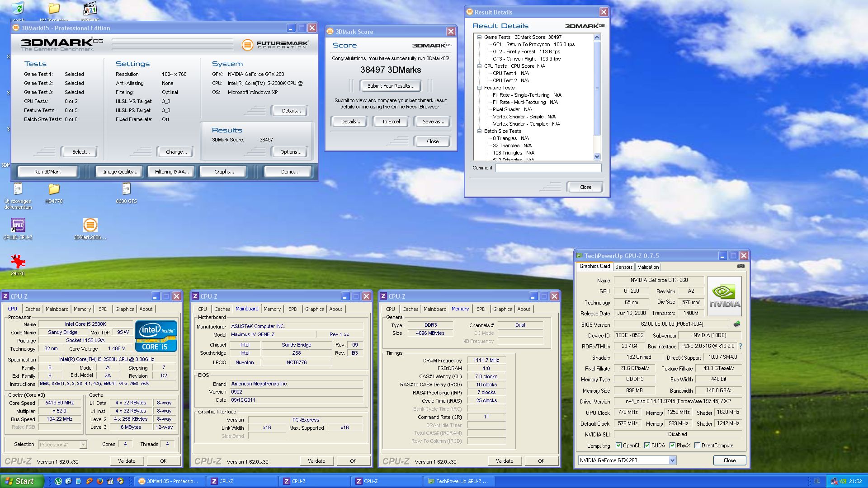The height and width of the screenshot is (488, 868).
Task: Toggle the PhysX checkbox
Action: 672,446
